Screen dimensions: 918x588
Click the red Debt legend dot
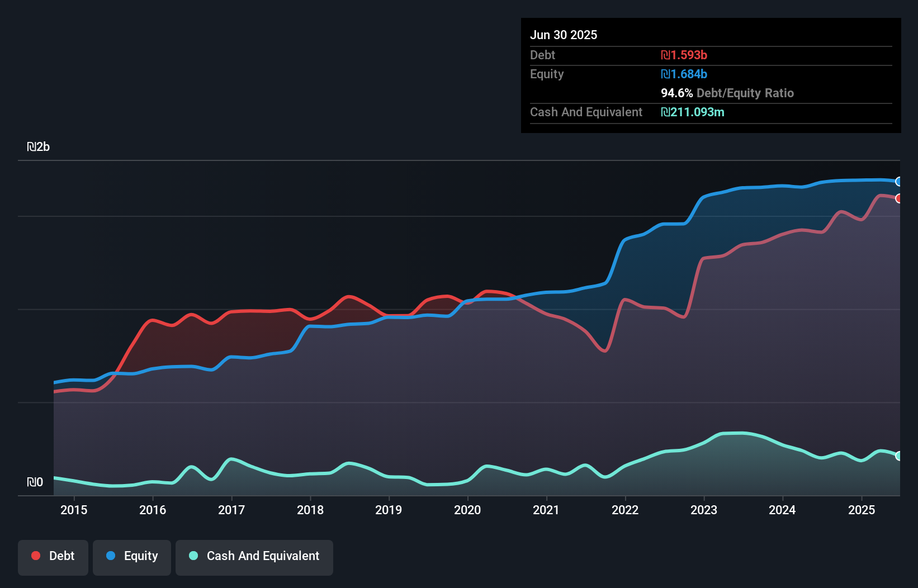point(35,556)
